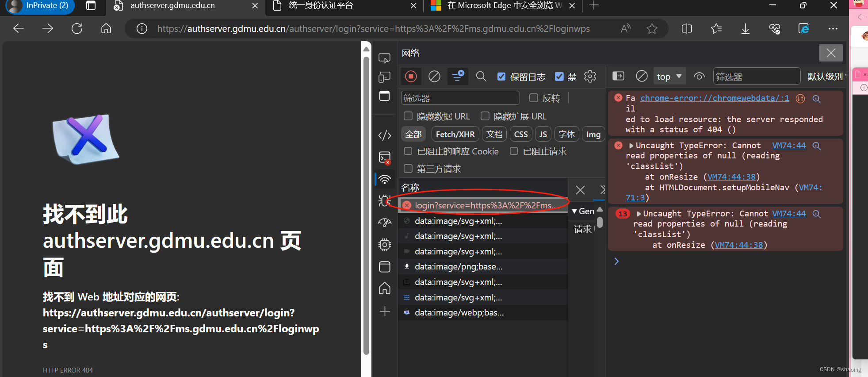Viewport: 868px width, 377px height.
Task: Check 隐藏数据 URL option
Action: coord(408,116)
